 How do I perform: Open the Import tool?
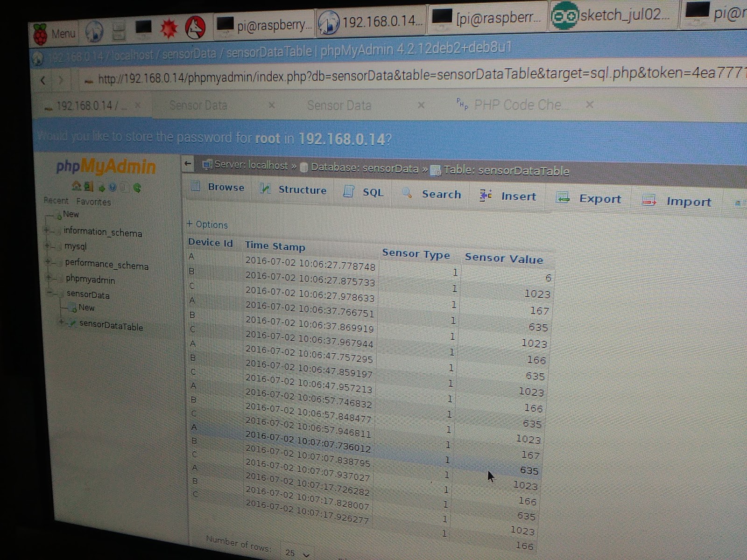[689, 202]
